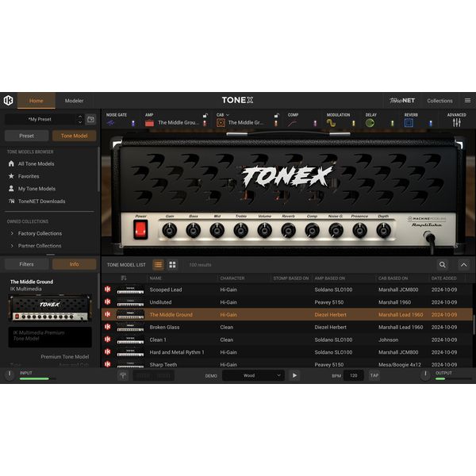Screen dimensions: 476x476
Task: Sort list by Character column
Action: point(232,278)
